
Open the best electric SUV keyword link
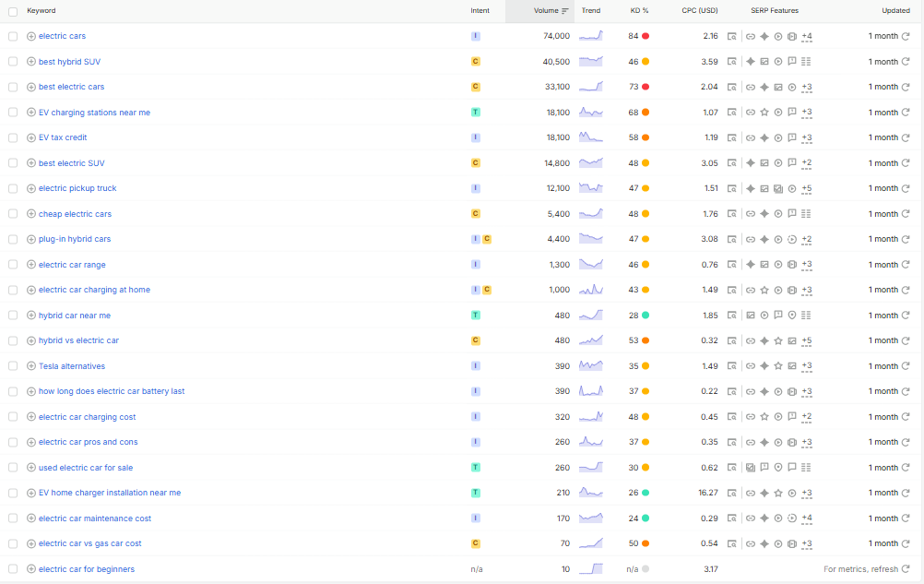pyautogui.click(x=71, y=162)
